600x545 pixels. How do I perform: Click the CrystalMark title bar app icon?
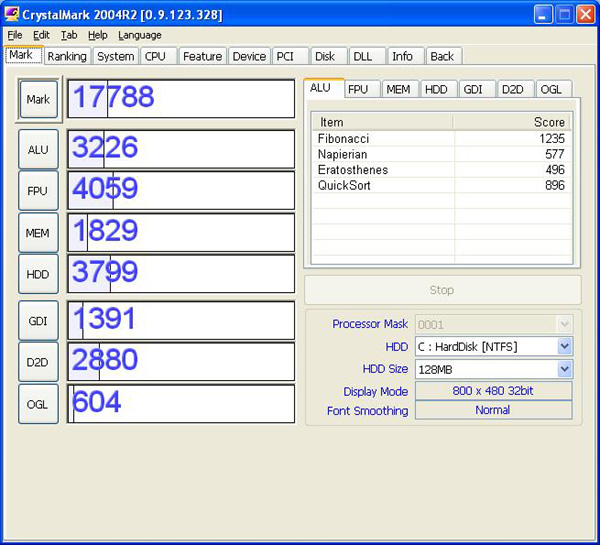click(x=13, y=14)
